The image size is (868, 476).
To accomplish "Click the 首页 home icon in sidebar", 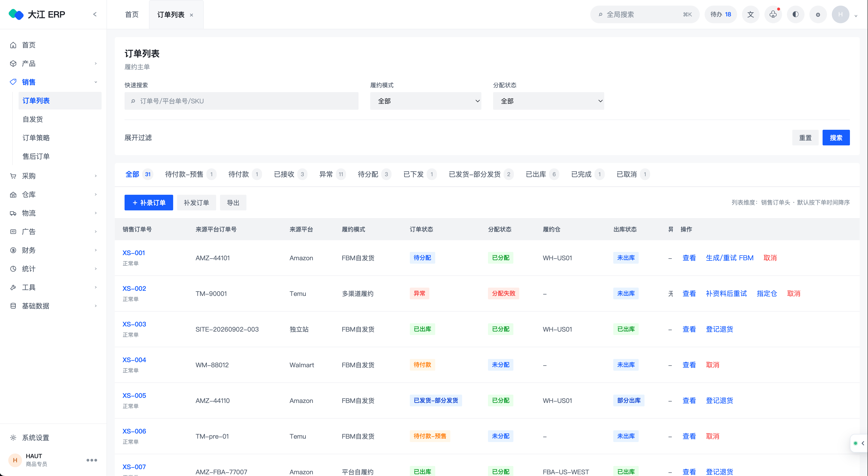I will 13,45.
